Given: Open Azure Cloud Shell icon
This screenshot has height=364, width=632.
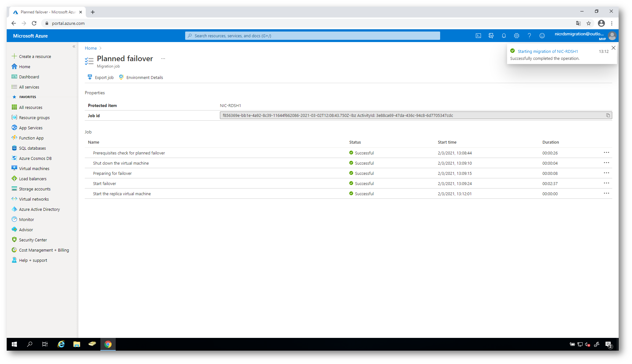Looking at the screenshot, I should point(478,36).
